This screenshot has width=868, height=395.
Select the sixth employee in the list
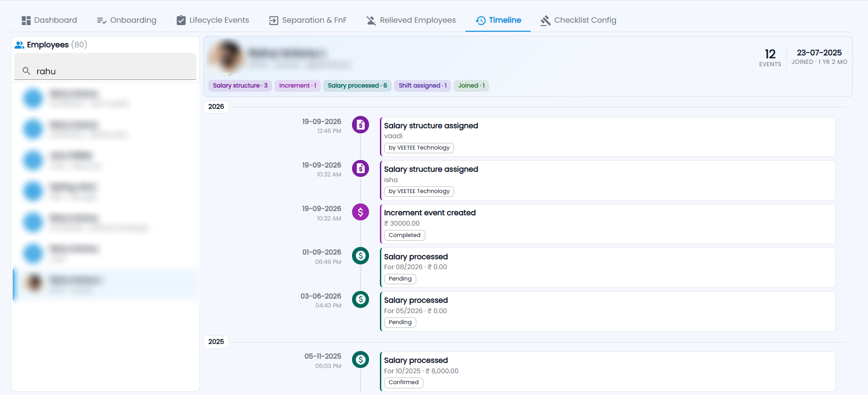click(x=105, y=253)
